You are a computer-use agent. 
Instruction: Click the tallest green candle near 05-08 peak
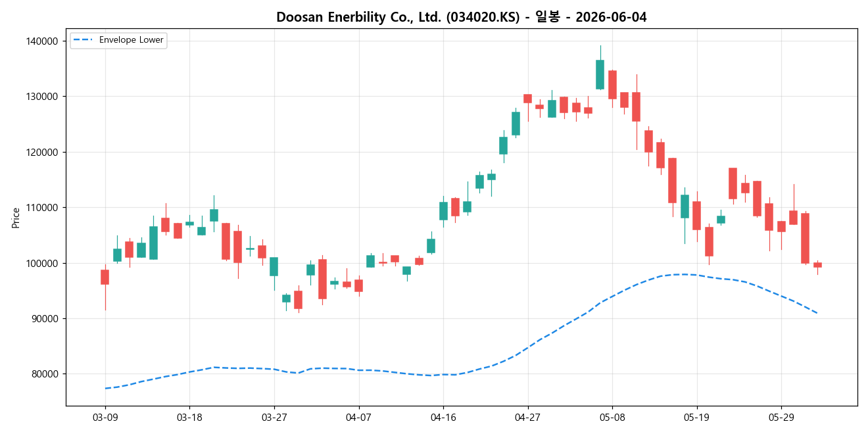tap(600, 74)
